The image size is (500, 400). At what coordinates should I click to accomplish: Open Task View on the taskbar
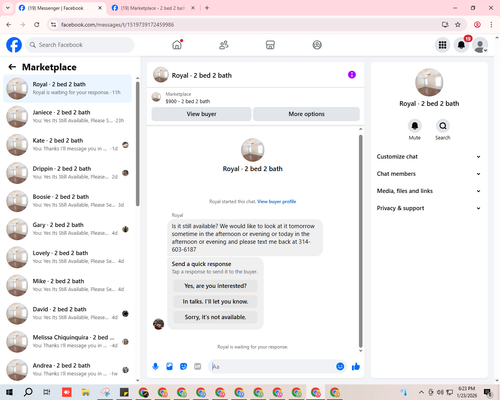(x=47, y=392)
